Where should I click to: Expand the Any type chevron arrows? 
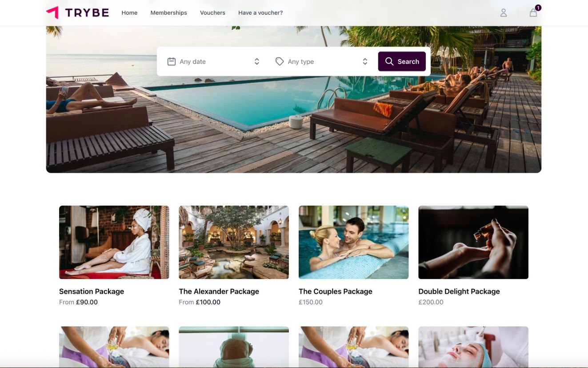coord(365,61)
